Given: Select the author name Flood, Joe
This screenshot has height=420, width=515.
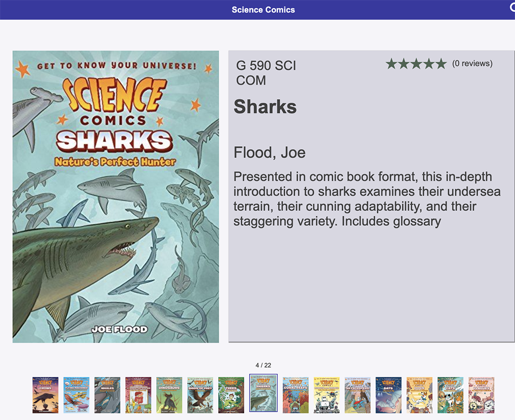Looking at the screenshot, I should pos(270,153).
